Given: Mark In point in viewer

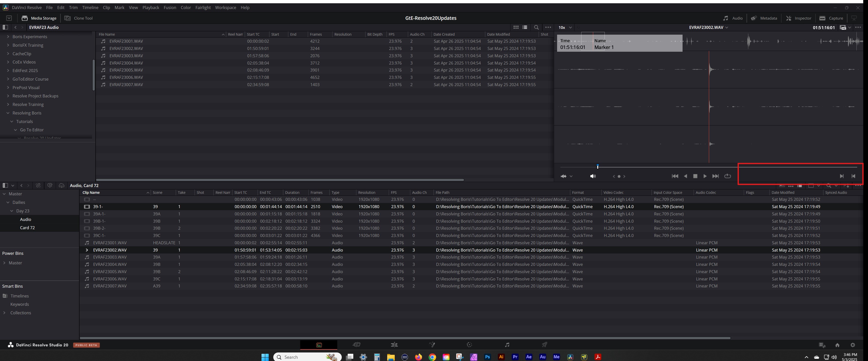Looking at the screenshot, I should click(842, 176).
